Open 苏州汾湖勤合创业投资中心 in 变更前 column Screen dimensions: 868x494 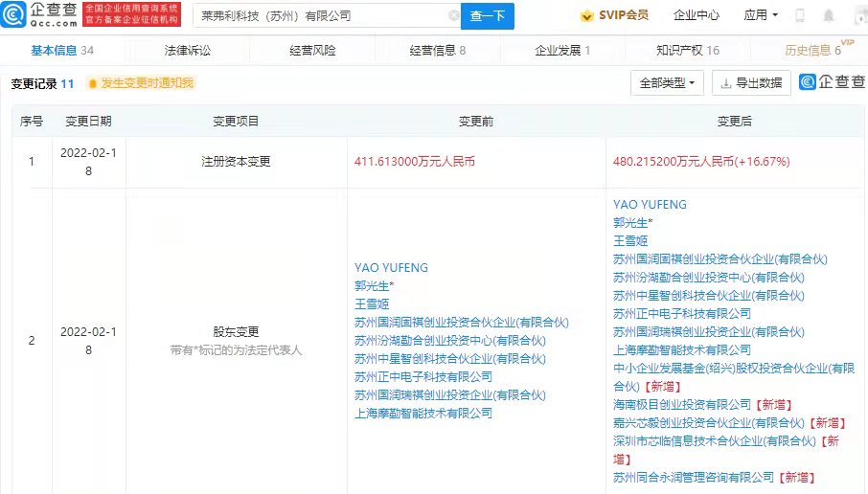click(x=450, y=341)
